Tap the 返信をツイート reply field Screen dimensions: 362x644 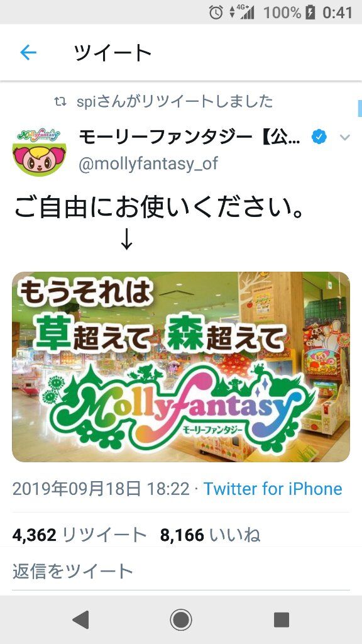(x=181, y=571)
